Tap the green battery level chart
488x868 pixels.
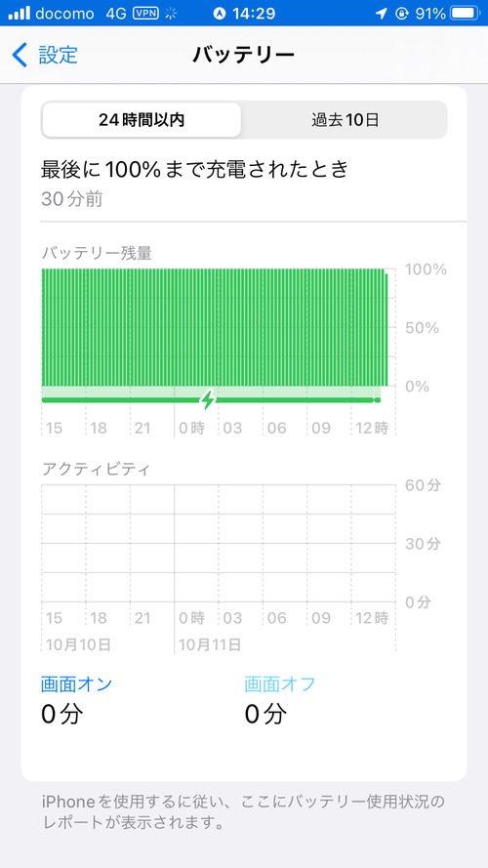click(x=215, y=327)
